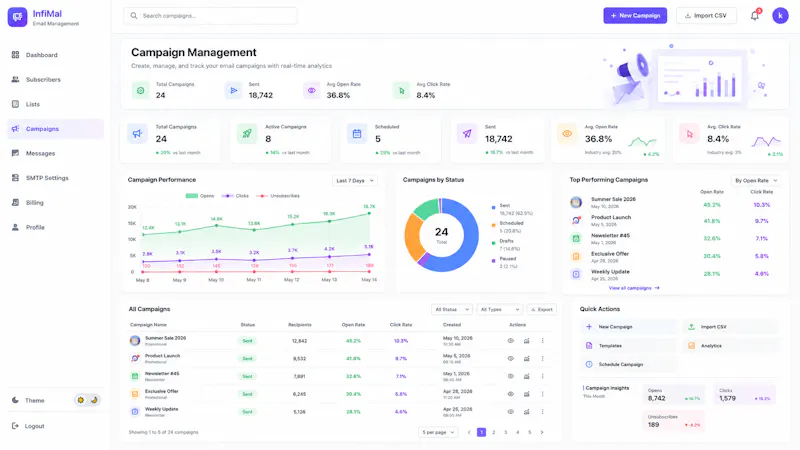Open Subscribers in the sidebar
800x450 pixels.
click(55, 80)
